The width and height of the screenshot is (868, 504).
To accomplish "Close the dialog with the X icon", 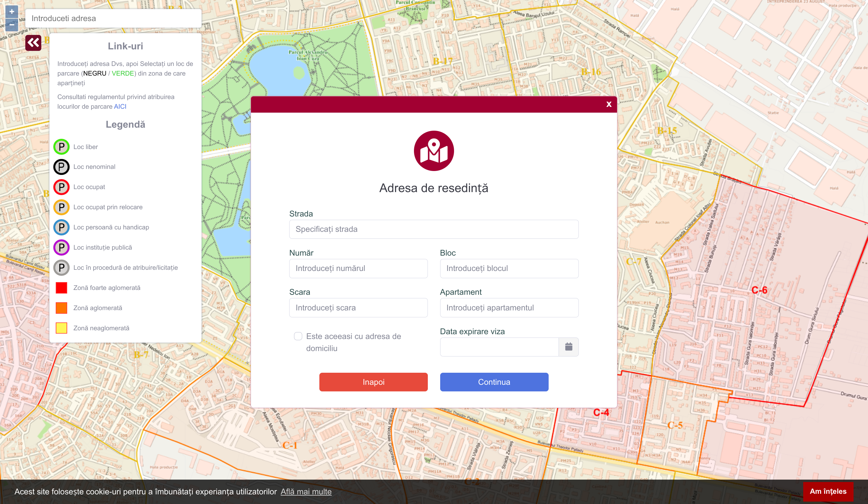I will tap(609, 104).
